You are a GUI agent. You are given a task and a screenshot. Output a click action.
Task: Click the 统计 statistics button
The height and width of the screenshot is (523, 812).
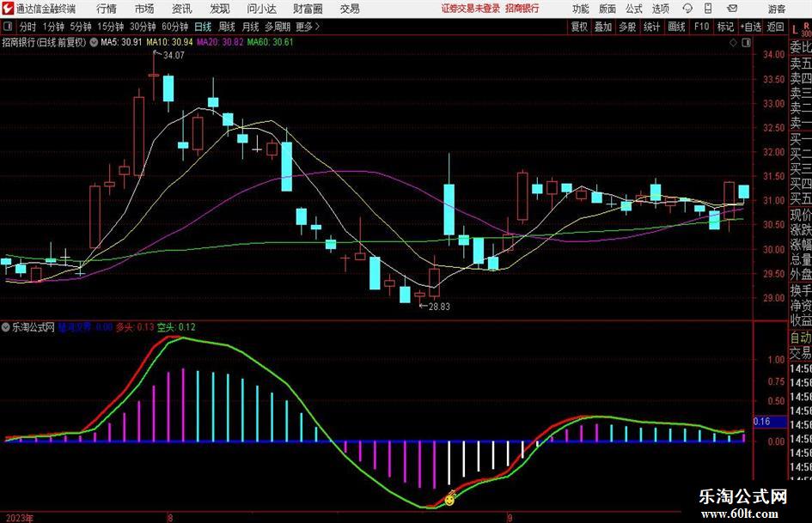tap(651, 27)
